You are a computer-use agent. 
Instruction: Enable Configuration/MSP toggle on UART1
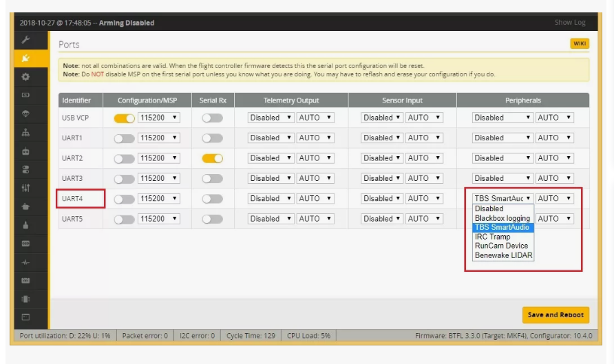[124, 138]
